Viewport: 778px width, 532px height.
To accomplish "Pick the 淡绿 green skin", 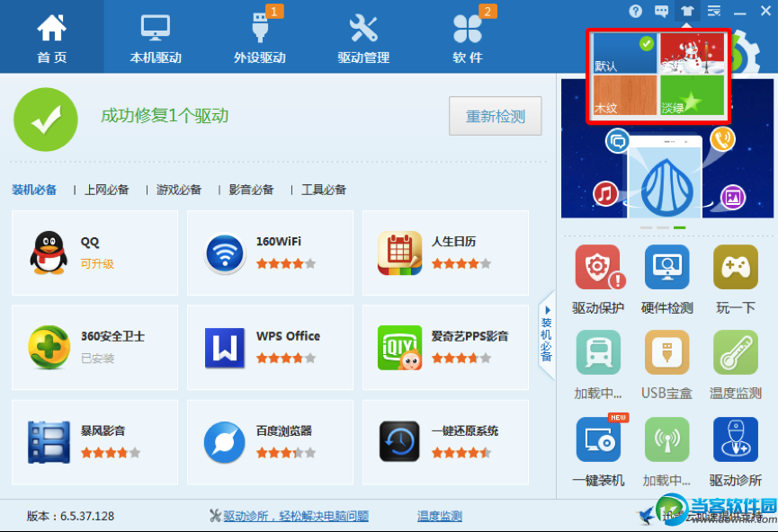I will click(692, 94).
